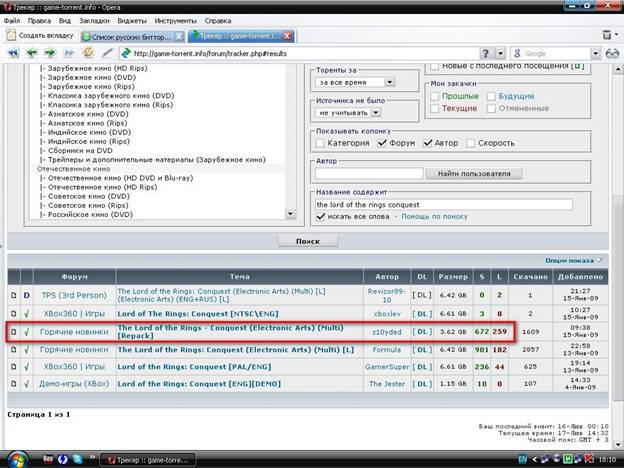The height and width of the screenshot is (468, 624).
Task: Click Найти пользователя button
Action: [474, 174]
